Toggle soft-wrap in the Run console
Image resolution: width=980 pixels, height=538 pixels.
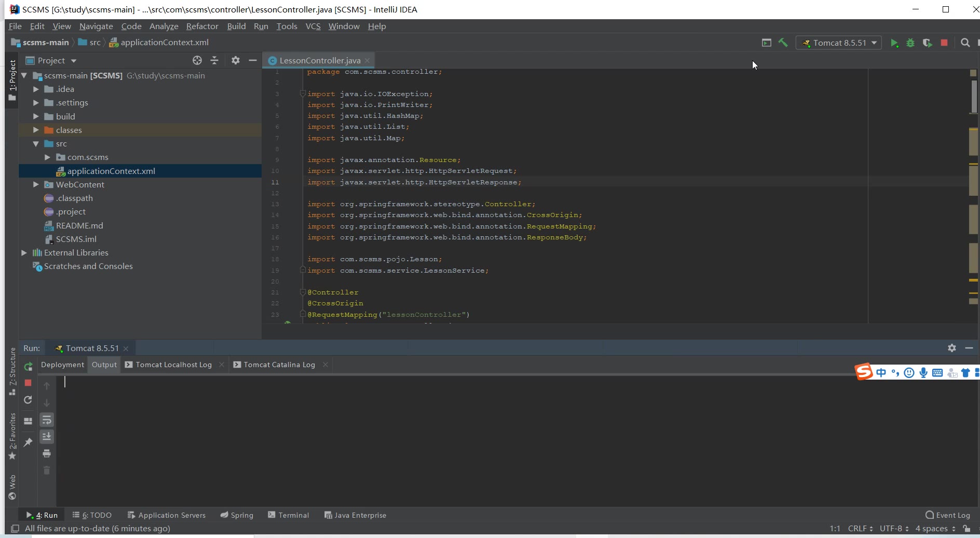47,420
